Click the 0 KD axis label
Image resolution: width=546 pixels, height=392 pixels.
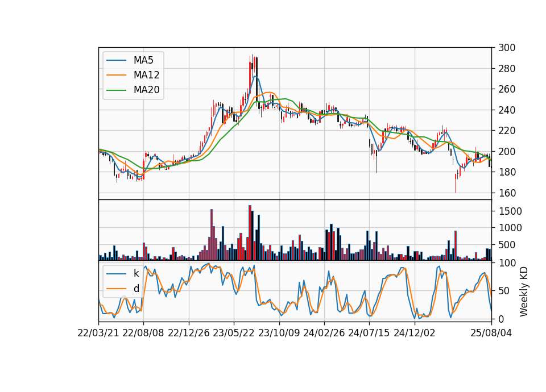(x=500, y=319)
